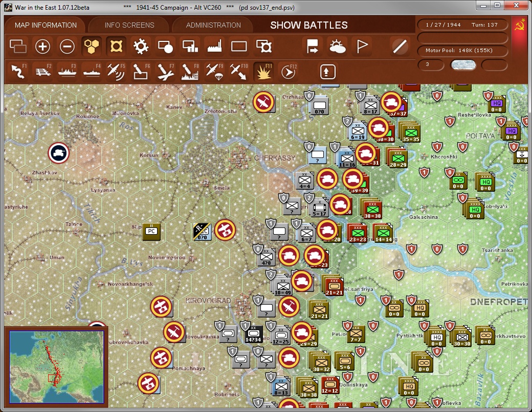Click the diagonal slash icon
The width and height of the screenshot is (532, 412).
[400, 46]
